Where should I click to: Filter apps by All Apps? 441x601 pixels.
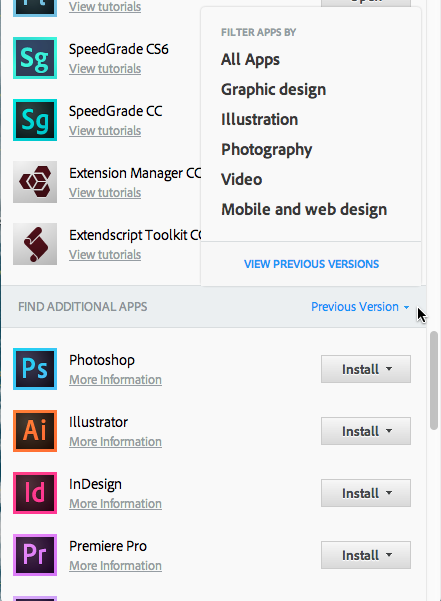tap(250, 60)
